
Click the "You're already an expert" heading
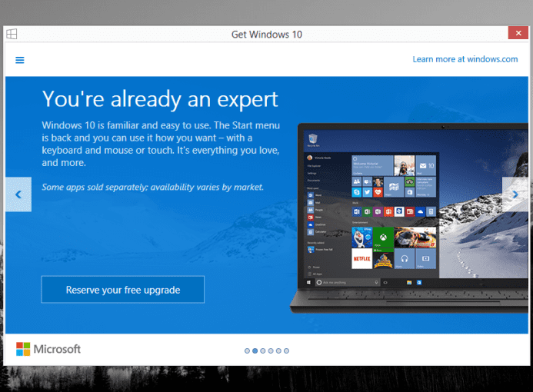click(160, 99)
